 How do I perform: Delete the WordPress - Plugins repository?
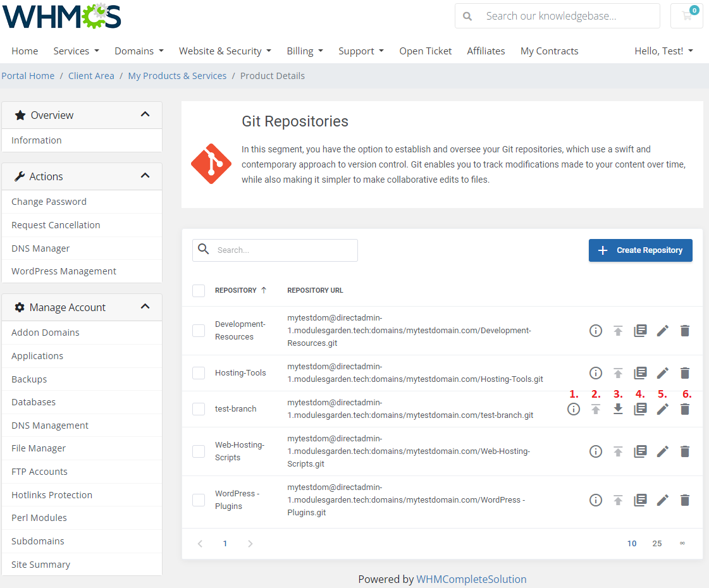685,500
